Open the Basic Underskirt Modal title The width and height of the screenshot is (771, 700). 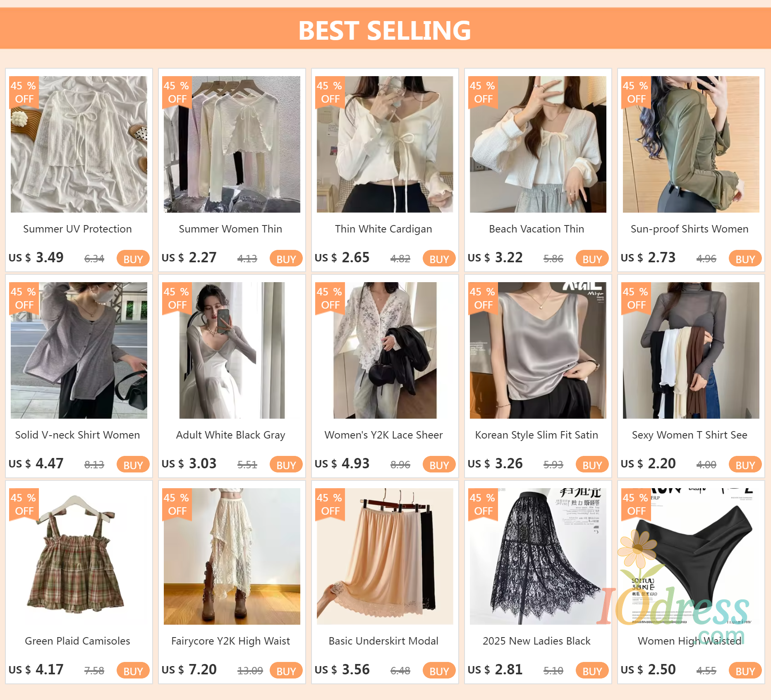point(383,641)
